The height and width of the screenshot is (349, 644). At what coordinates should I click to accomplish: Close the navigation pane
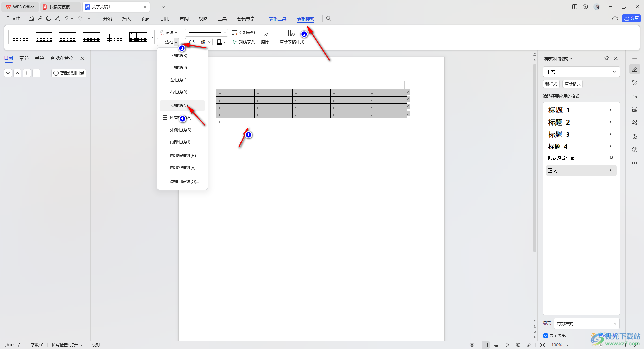[82, 58]
